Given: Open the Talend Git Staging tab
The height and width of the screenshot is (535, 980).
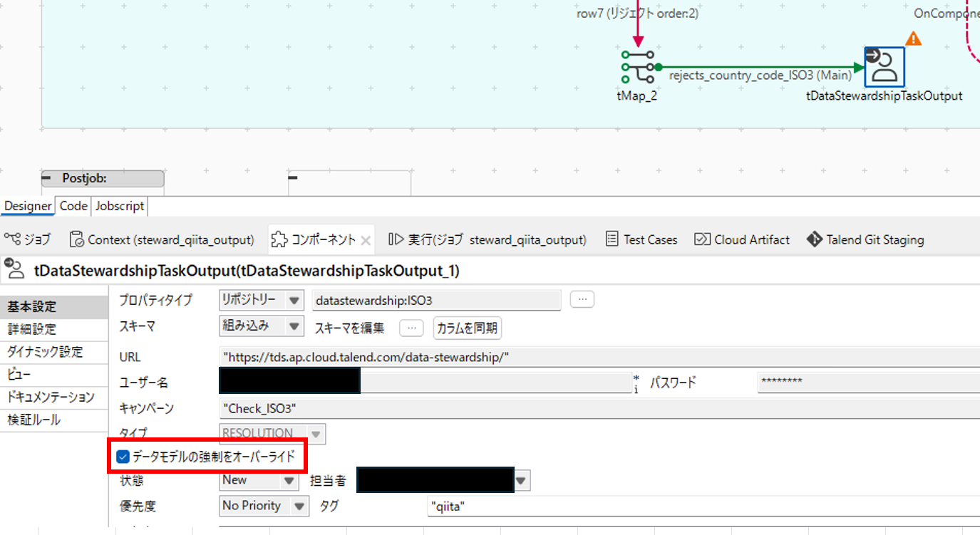Looking at the screenshot, I should pyautogui.click(x=865, y=239).
